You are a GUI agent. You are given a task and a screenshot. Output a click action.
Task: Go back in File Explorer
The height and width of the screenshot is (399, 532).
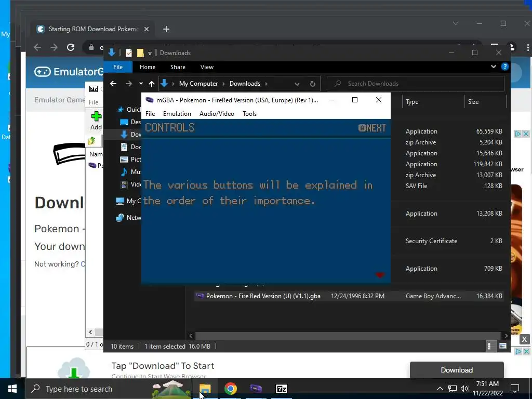113,84
